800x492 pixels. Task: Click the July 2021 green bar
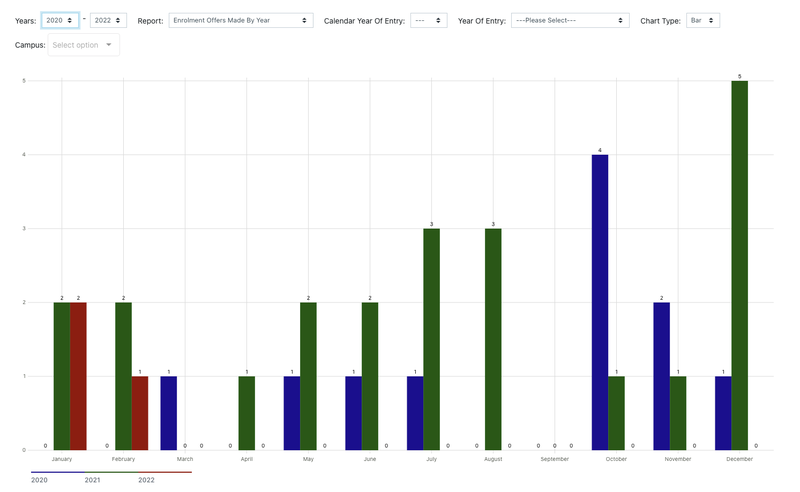[x=431, y=339]
